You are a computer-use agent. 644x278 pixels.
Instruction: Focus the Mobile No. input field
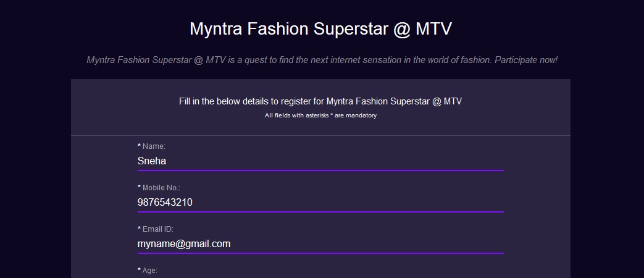[320, 203]
